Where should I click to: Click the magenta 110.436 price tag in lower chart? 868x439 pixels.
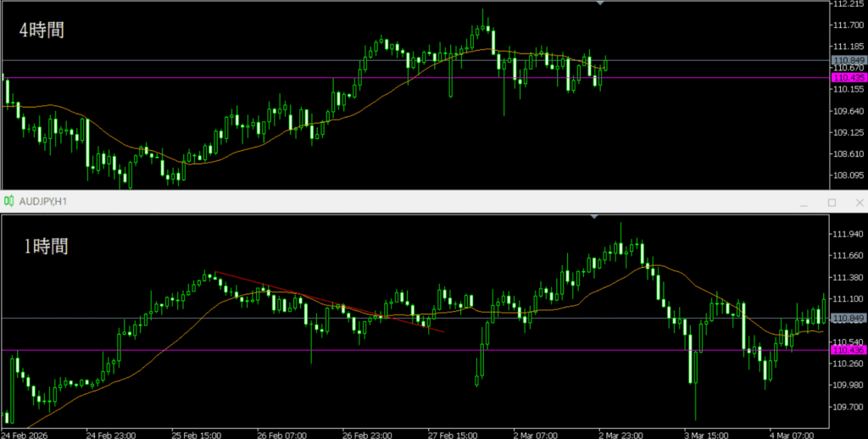(849, 350)
